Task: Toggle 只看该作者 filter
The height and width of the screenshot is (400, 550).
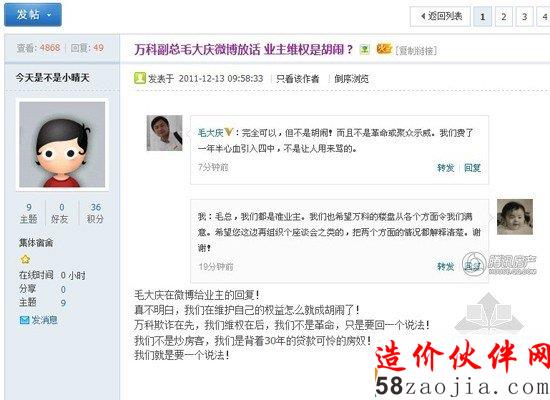Action: (x=297, y=79)
